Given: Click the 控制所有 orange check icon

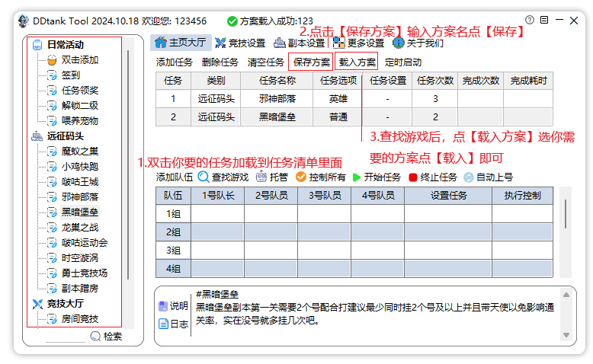Looking at the screenshot, I should [x=300, y=177].
